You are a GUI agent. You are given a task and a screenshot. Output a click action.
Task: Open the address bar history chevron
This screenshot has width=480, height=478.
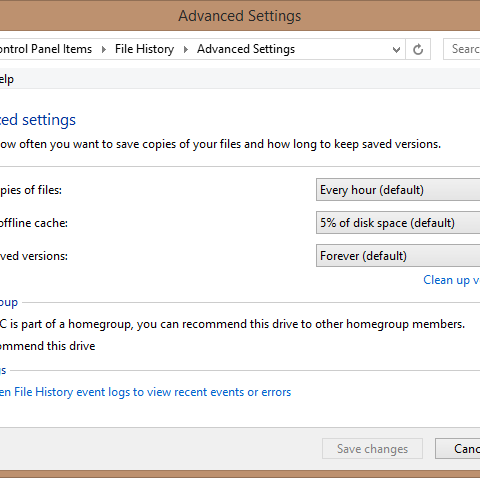coord(396,50)
